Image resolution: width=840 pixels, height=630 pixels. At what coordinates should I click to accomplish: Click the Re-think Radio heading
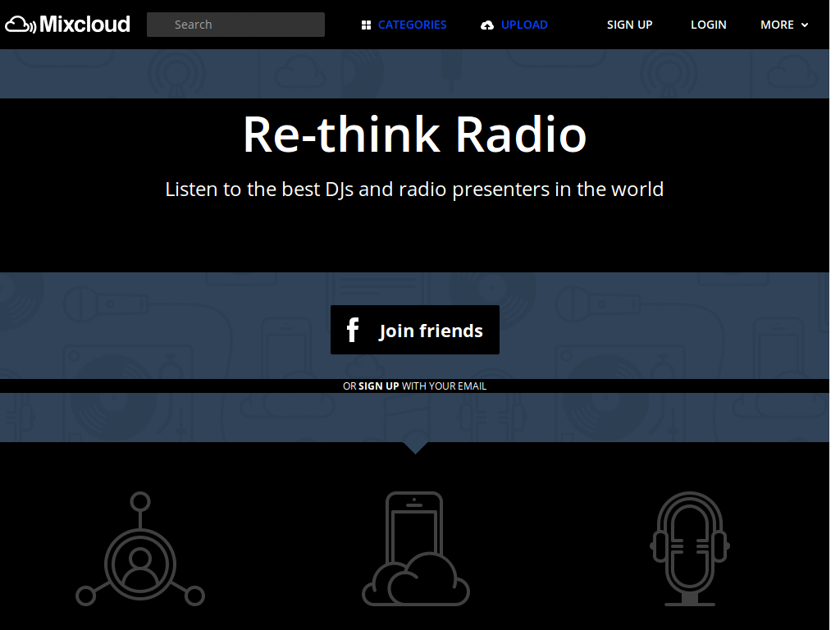pyautogui.click(x=415, y=135)
